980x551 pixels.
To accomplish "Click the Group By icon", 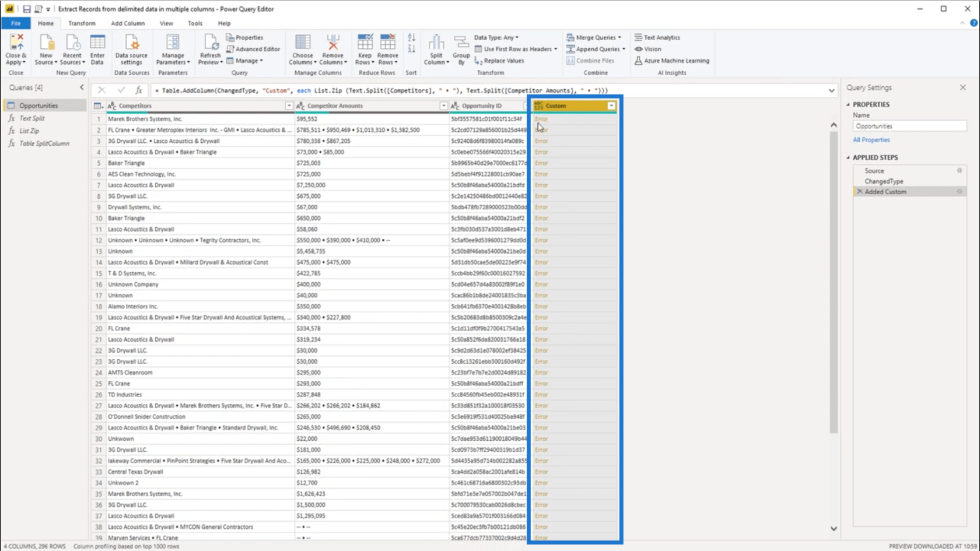I will point(461,42).
